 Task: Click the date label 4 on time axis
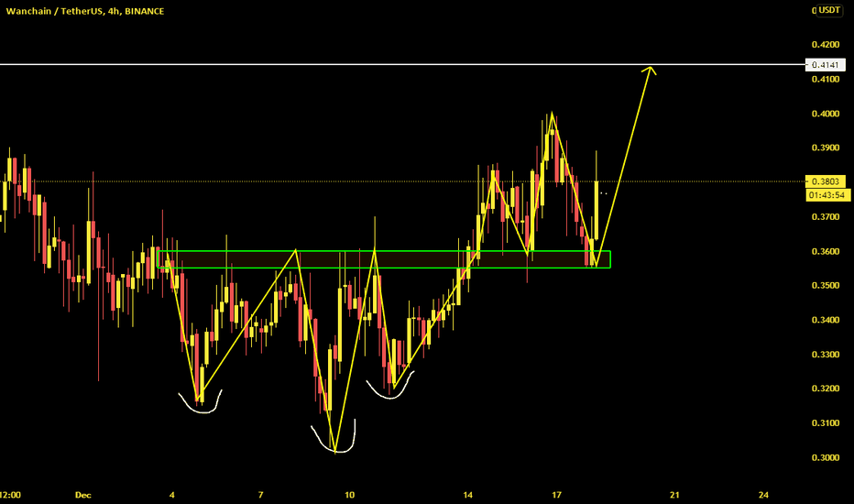(172, 495)
